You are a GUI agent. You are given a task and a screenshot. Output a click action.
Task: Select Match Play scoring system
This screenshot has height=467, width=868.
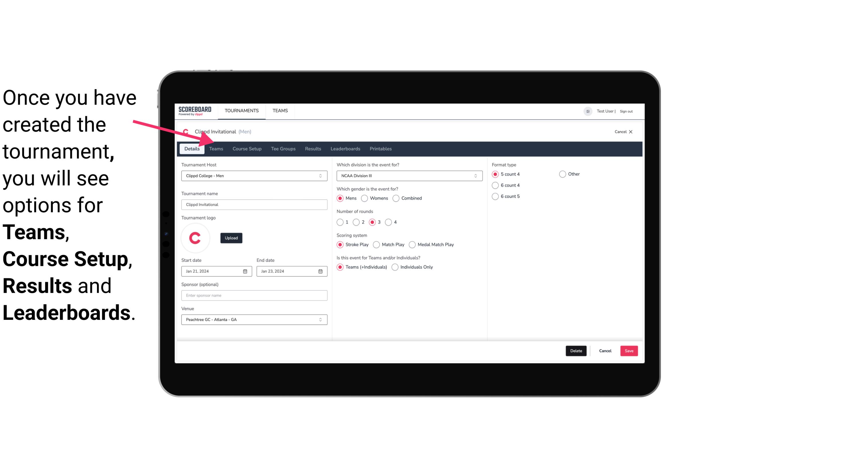(x=376, y=244)
